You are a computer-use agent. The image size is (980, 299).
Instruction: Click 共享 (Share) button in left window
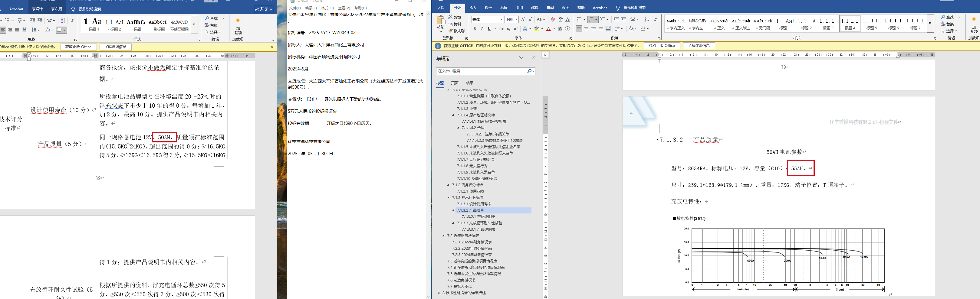tap(264, 9)
